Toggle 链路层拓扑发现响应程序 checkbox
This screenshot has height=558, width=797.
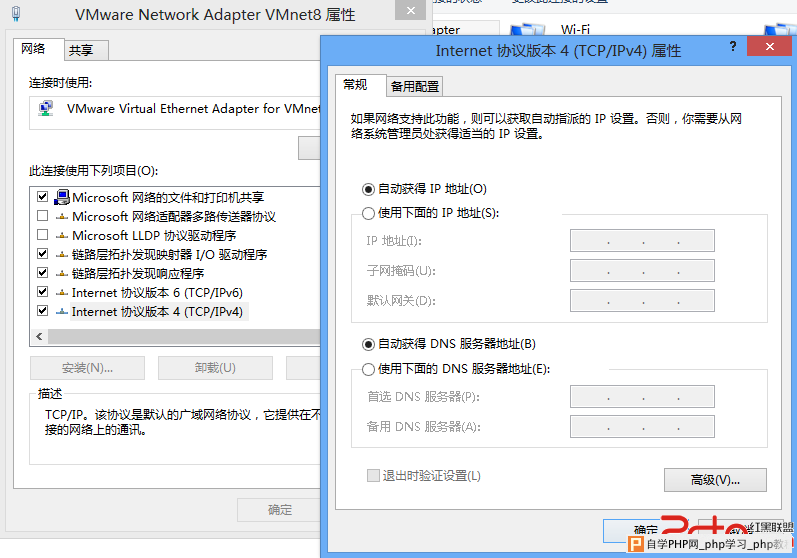[x=43, y=273]
